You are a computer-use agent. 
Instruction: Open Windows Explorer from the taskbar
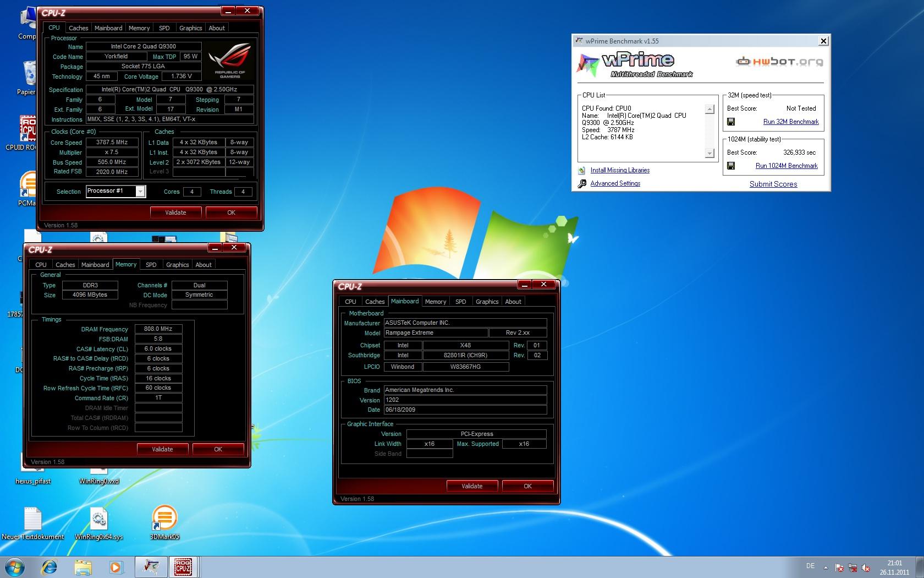[82, 567]
